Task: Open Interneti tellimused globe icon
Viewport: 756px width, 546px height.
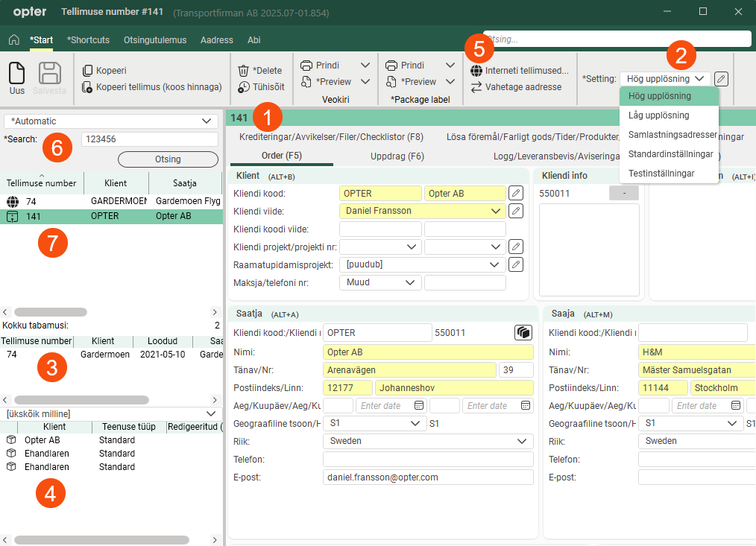Action: [476, 71]
